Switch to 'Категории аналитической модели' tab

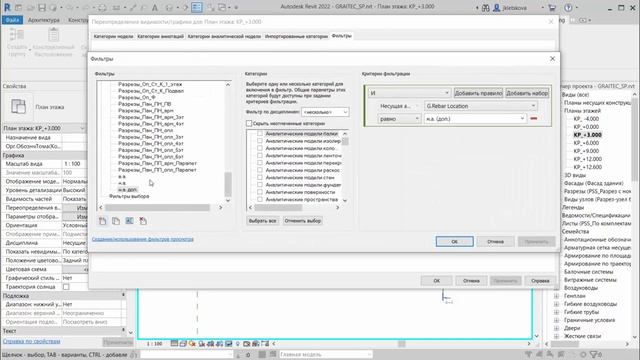coord(224,36)
